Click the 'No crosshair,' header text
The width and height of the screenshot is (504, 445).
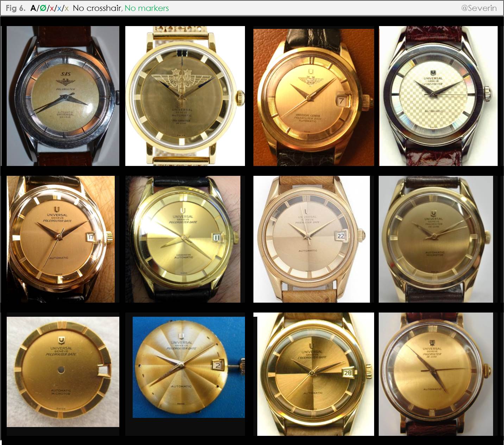click(97, 8)
